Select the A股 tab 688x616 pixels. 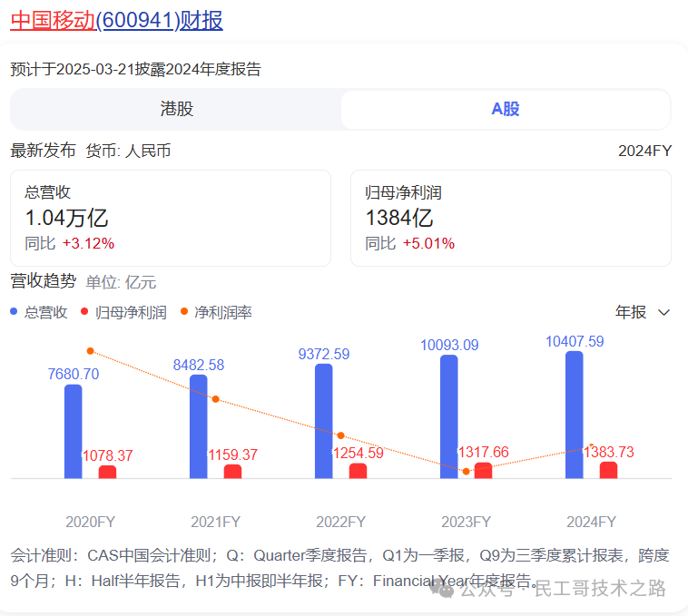(505, 109)
